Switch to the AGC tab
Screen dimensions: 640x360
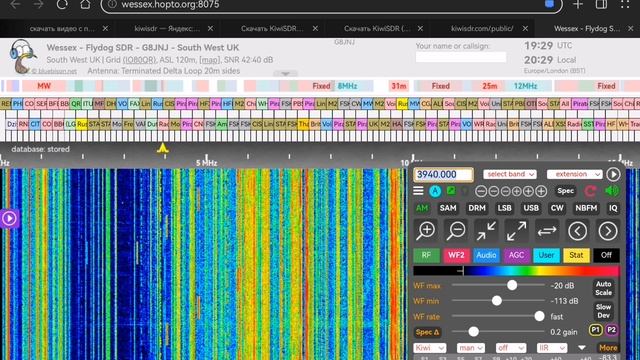[516, 255]
